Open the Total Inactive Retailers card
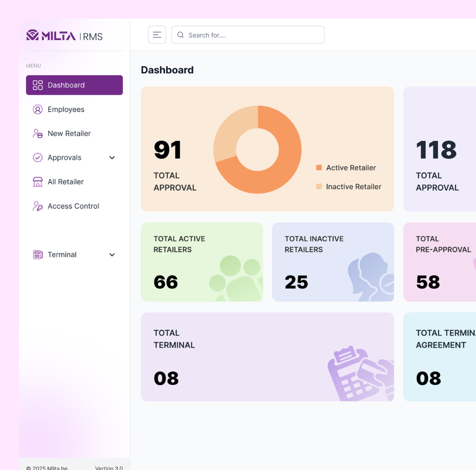This screenshot has height=470, width=476. (333, 262)
